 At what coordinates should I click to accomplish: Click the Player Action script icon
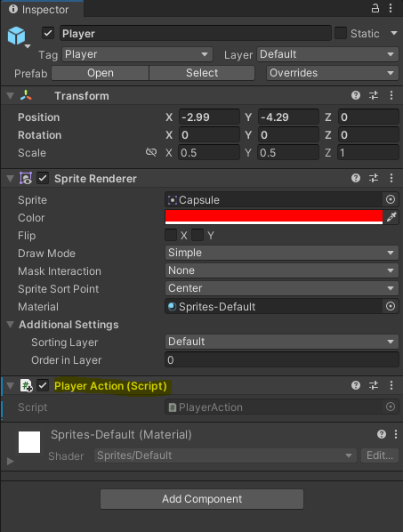26,386
